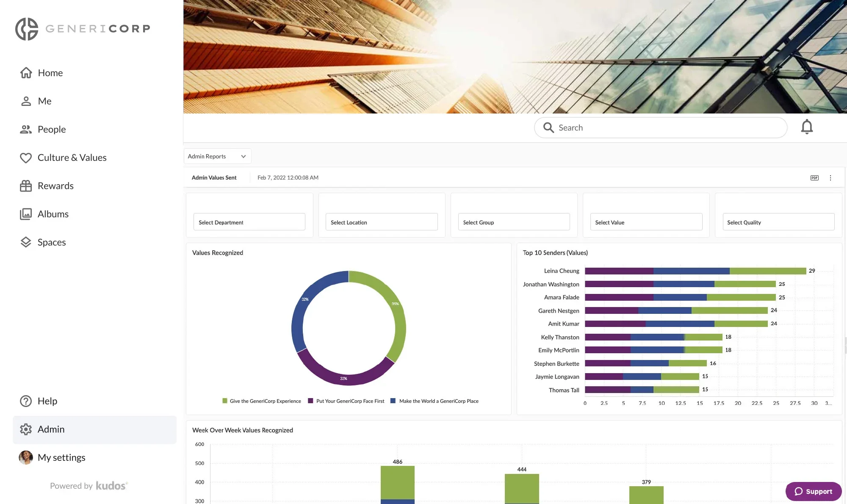
Task: Click the Rewards gift icon
Action: coord(26,186)
